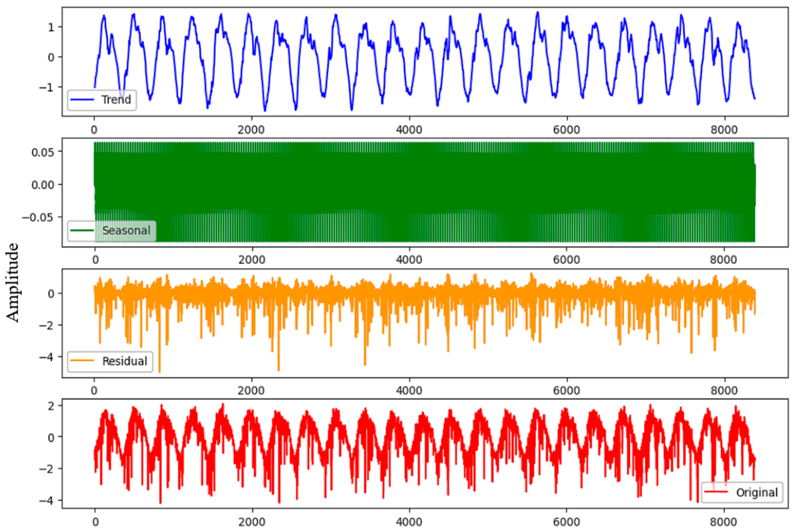The width and height of the screenshot is (793, 532).
Task: Click the 2 y-tick on Original plot
Action: click(51, 406)
